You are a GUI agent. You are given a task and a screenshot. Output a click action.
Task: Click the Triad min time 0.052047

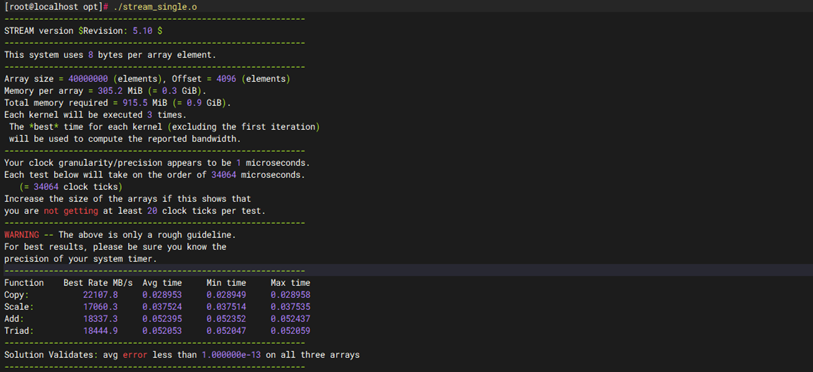pyautogui.click(x=226, y=330)
